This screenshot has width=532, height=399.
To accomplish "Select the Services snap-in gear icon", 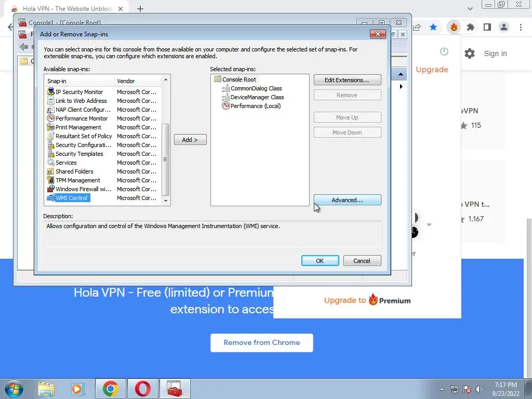I will tap(50, 162).
